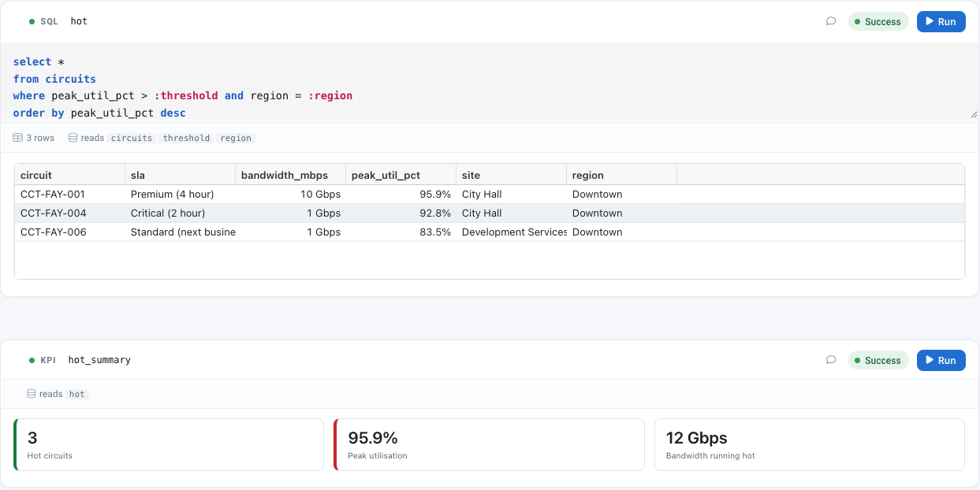This screenshot has height=490, width=980.
Task: Click the Critical (2 hour) sla cell
Action: click(x=181, y=213)
